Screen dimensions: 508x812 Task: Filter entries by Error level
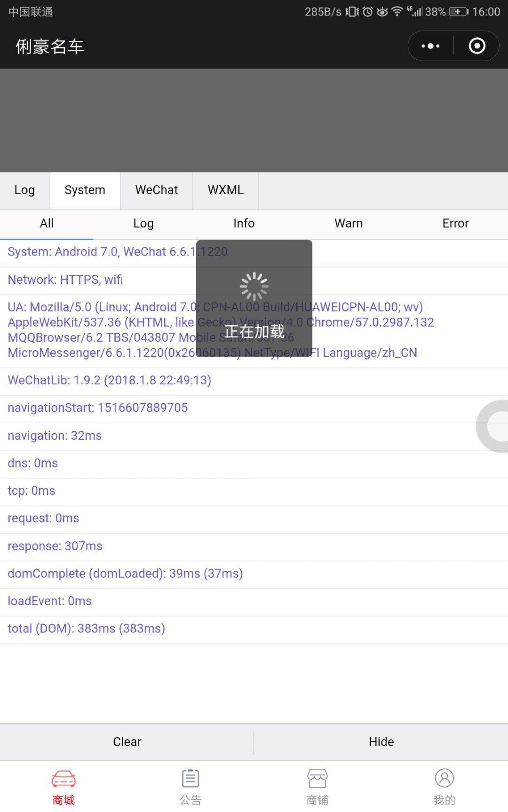pyautogui.click(x=455, y=224)
